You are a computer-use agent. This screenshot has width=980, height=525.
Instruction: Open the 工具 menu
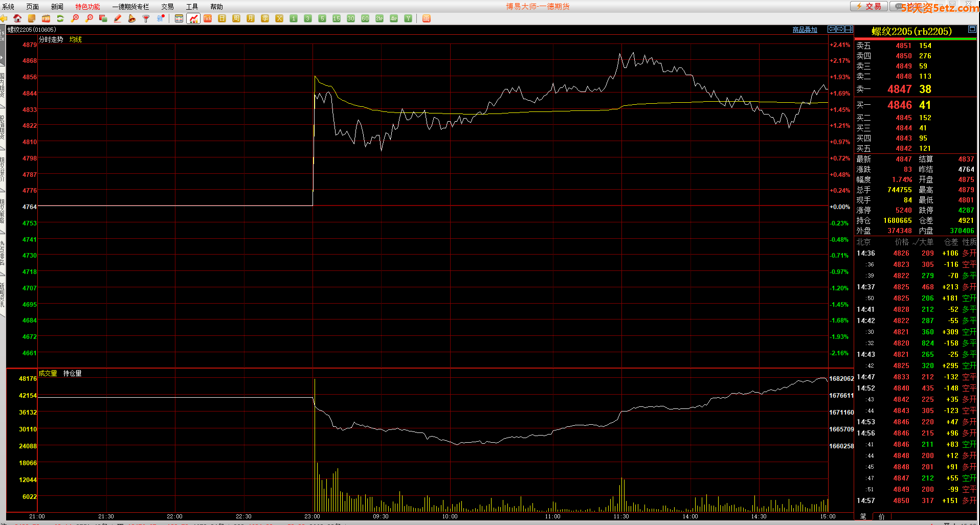192,7
